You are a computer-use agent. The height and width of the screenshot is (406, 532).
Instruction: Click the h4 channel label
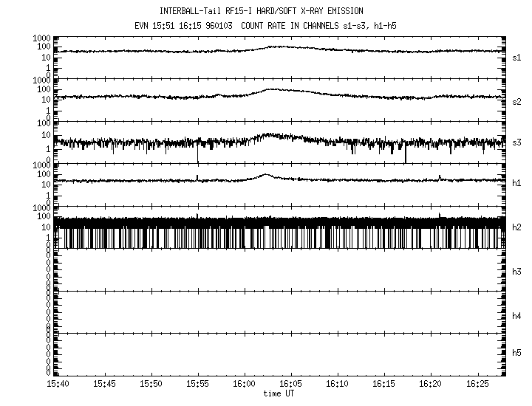(x=517, y=316)
